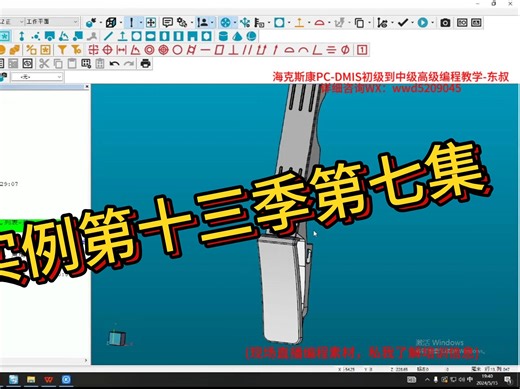
Task: Show hidden system tray icons chevron
Action: [x=427, y=380]
